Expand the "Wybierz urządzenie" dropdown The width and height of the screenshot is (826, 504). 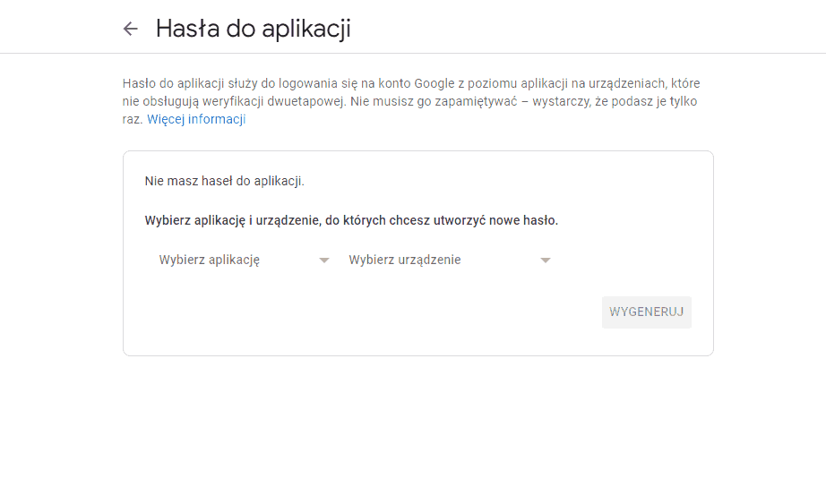click(405, 260)
